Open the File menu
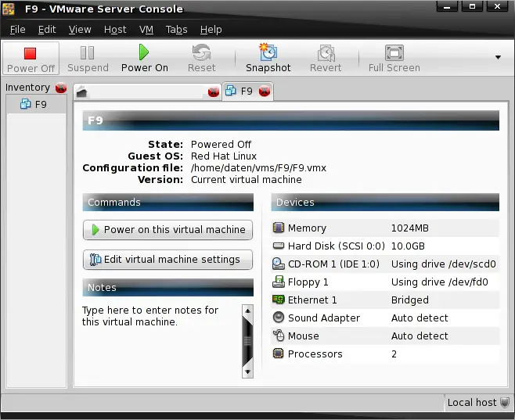The height and width of the screenshot is (420, 515). pos(18,30)
